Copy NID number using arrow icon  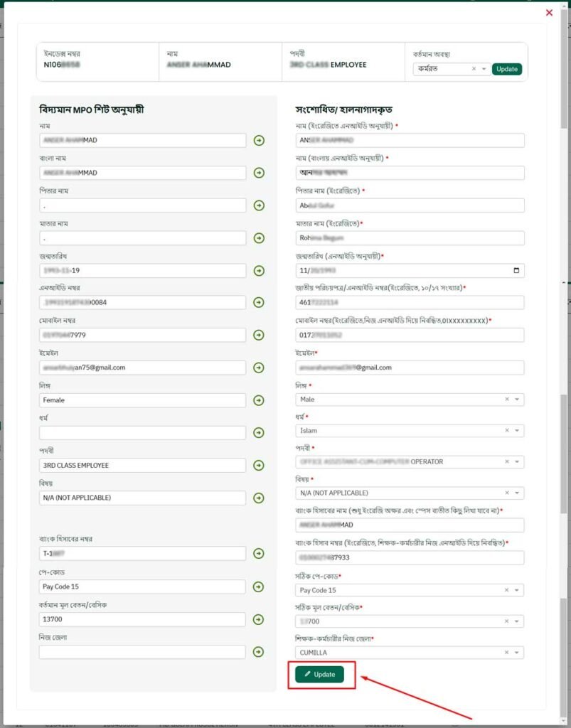(259, 302)
